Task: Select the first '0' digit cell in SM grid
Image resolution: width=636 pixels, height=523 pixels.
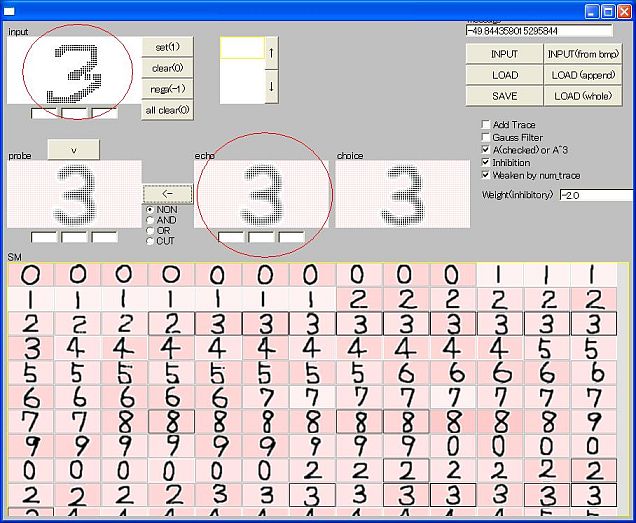Action: coord(30,275)
